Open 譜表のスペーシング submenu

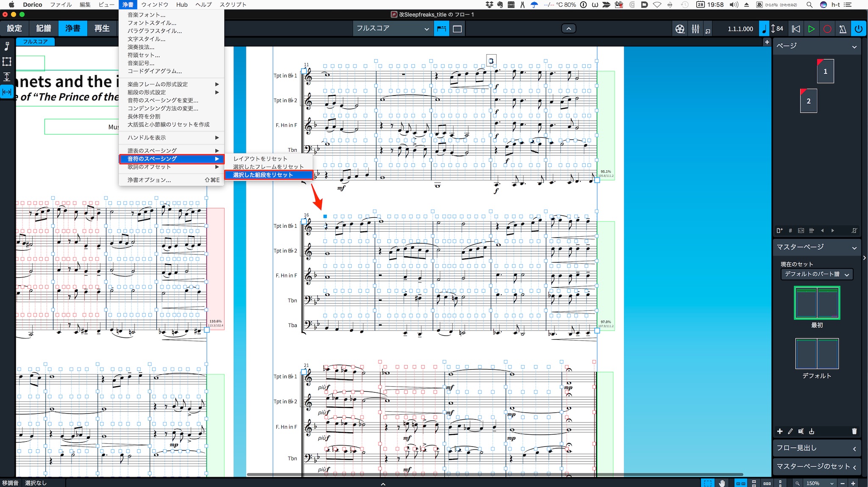coord(171,150)
